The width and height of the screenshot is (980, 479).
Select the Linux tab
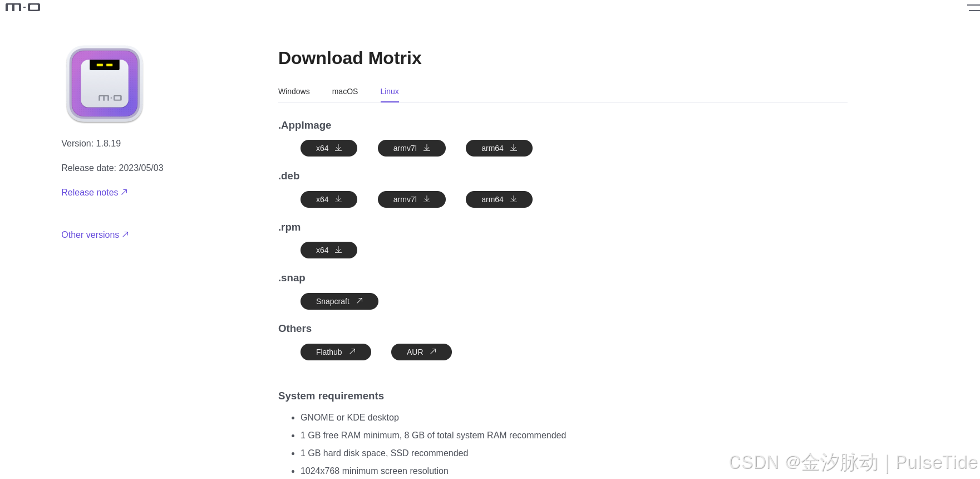click(390, 91)
